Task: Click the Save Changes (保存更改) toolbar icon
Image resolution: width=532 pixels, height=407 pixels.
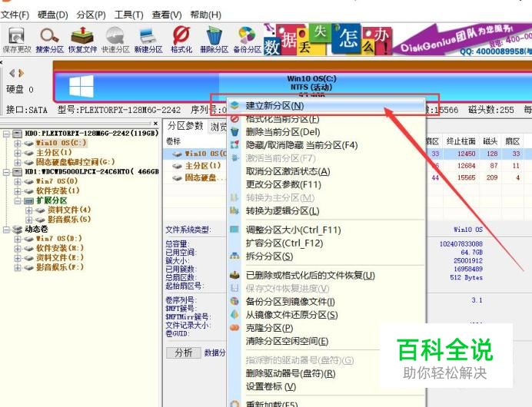Action: (17, 40)
